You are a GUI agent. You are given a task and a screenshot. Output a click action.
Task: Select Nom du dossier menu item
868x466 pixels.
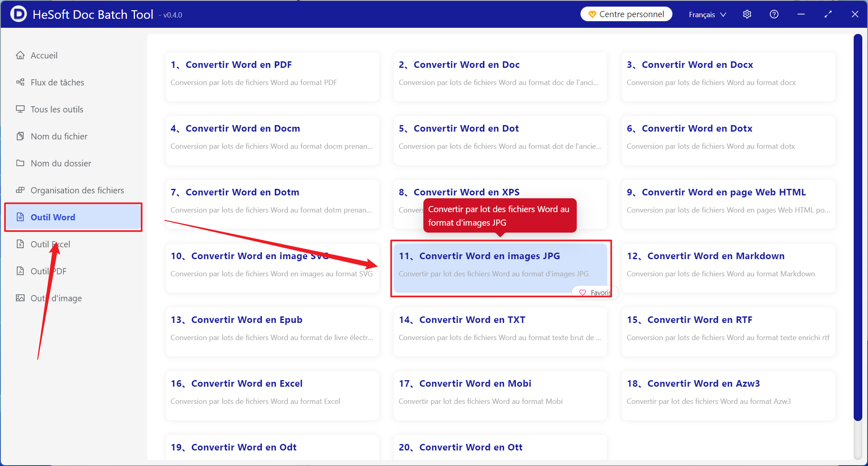pos(73,163)
